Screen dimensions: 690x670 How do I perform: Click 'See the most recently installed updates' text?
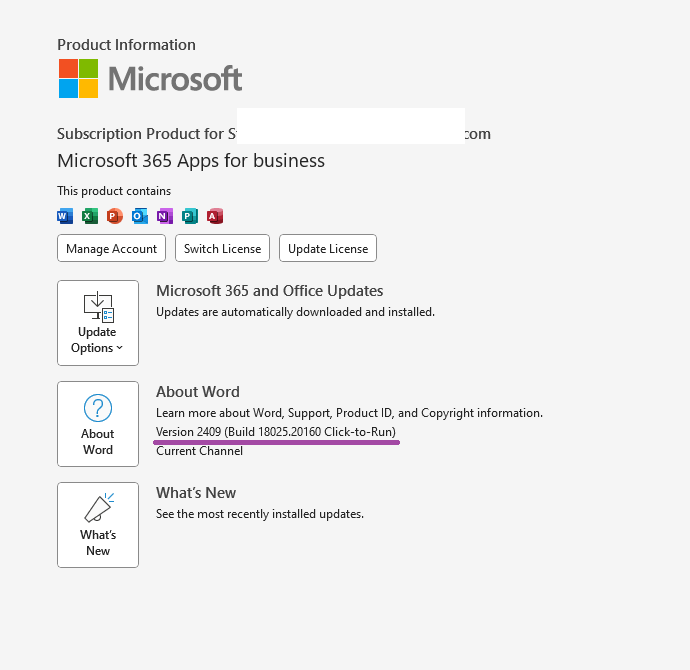pos(260,514)
